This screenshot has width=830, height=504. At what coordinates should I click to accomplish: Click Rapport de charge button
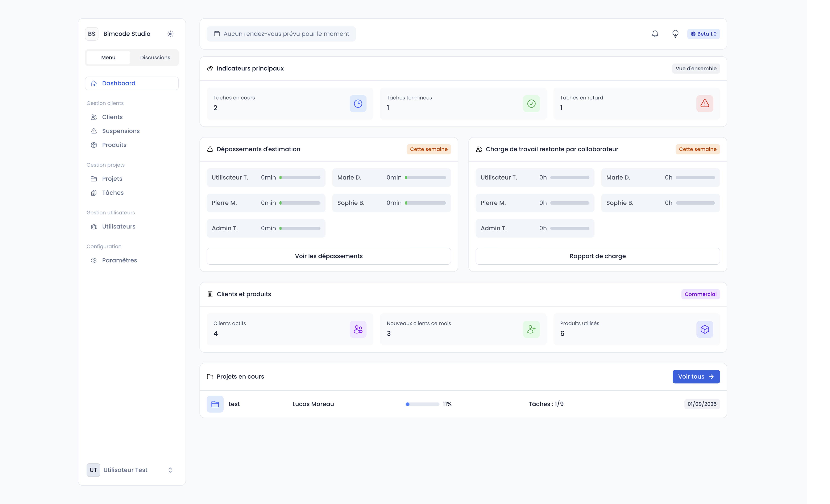click(598, 256)
